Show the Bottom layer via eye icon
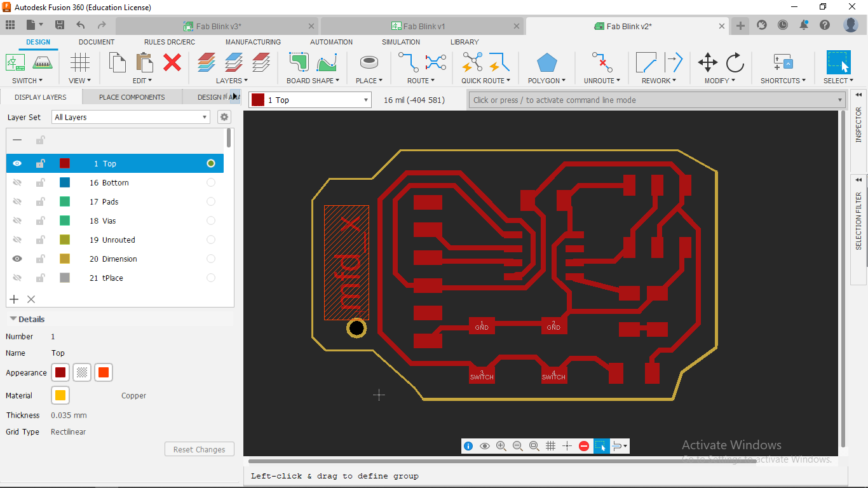The height and width of the screenshot is (488, 868). 17,182
